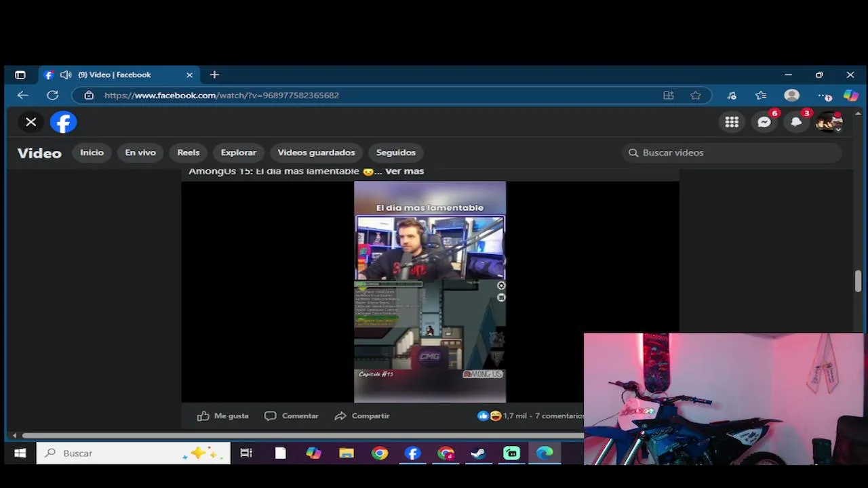The image size is (868, 488).
Task: Click the vertical page scrollbar thumb
Action: pyautogui.click(x=858, y=281)
